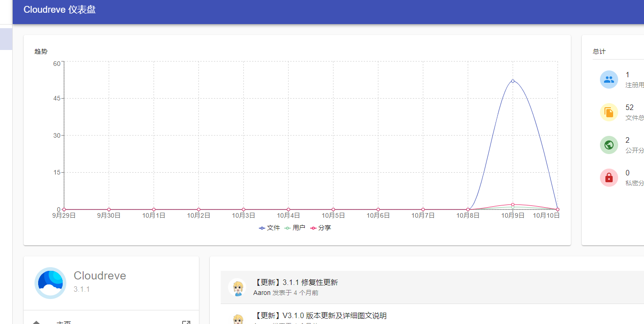Image resolution: width=644 pixels, height=324 pixels.
Task: Click Aaron's avatar beside the 3.1.1 update post
Action: [237, 288]
